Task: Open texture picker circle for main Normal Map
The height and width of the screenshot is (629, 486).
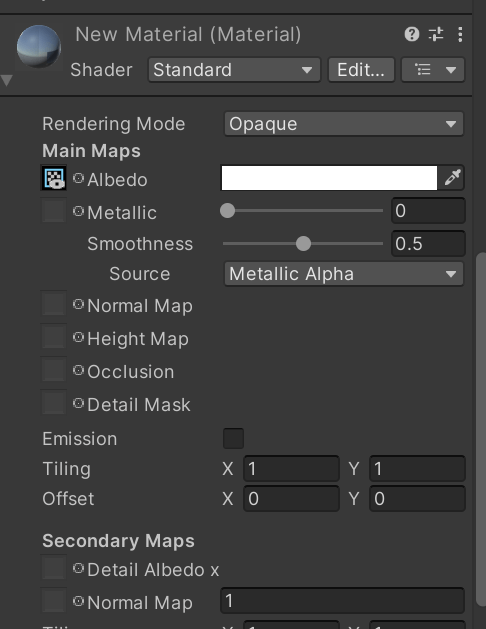Action: pos(79,304)
